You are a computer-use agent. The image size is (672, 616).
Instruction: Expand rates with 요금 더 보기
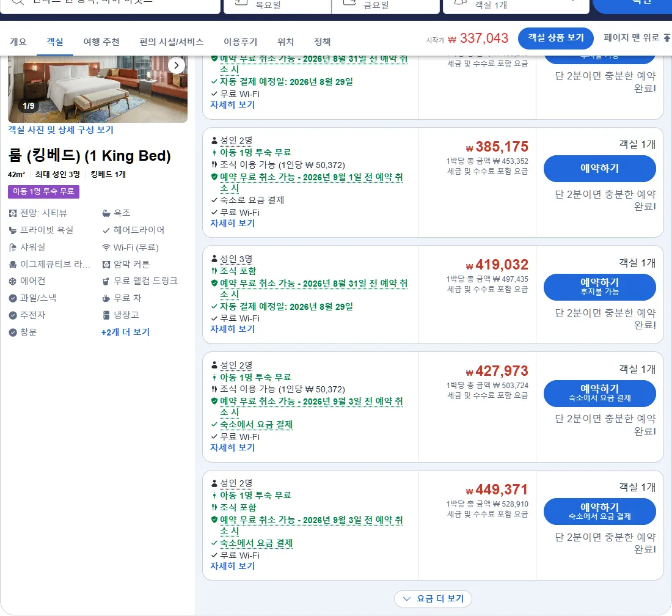pos(433,599)
